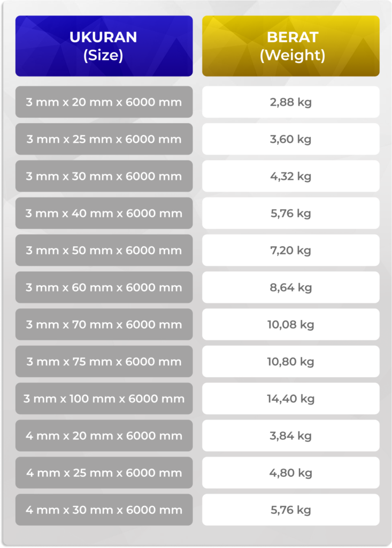
Task: Click the 4 mm x 20 mm x 6000 mm size
Action: pos(104,436)
